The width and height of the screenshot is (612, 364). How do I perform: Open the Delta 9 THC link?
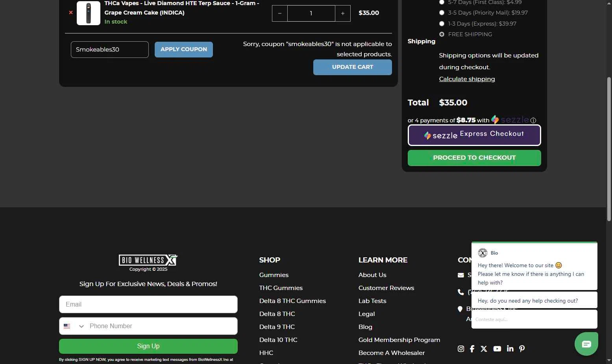click(277, 327)
